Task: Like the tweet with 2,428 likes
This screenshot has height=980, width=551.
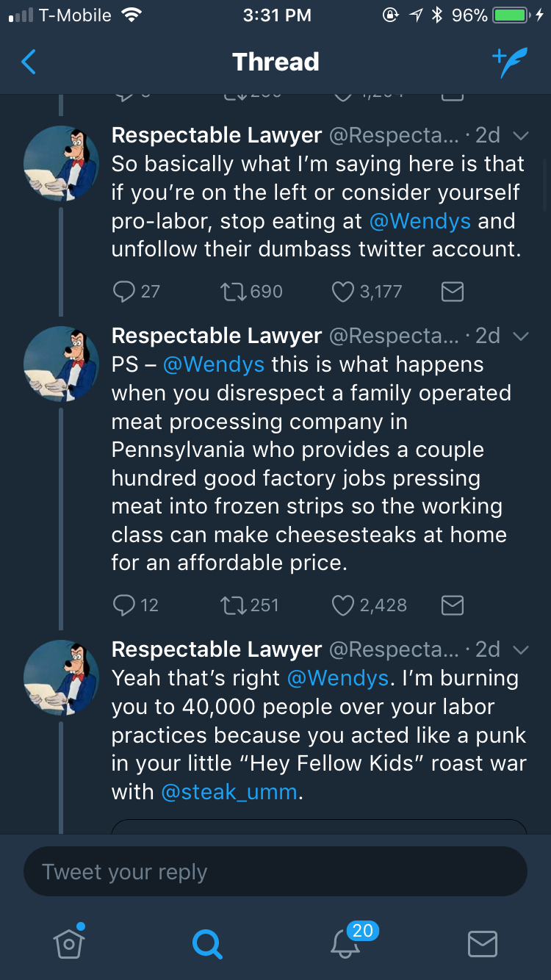Action: (x=343, y=605)
